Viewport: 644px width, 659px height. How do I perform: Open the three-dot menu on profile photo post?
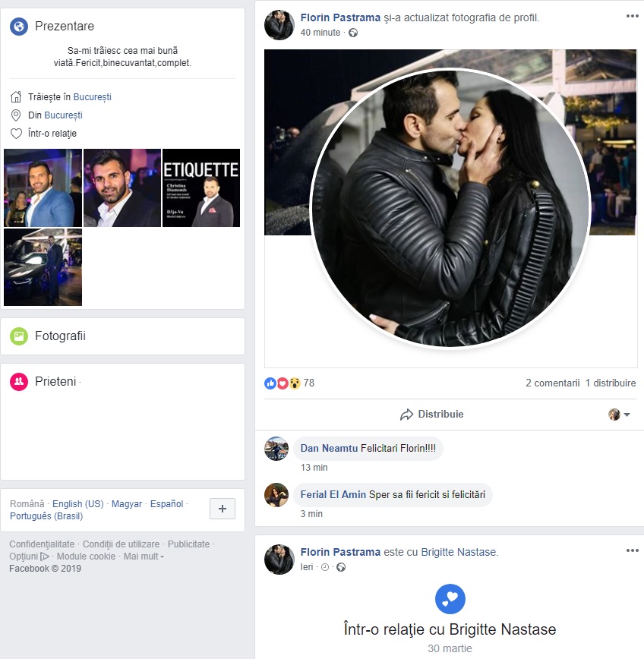632,16
